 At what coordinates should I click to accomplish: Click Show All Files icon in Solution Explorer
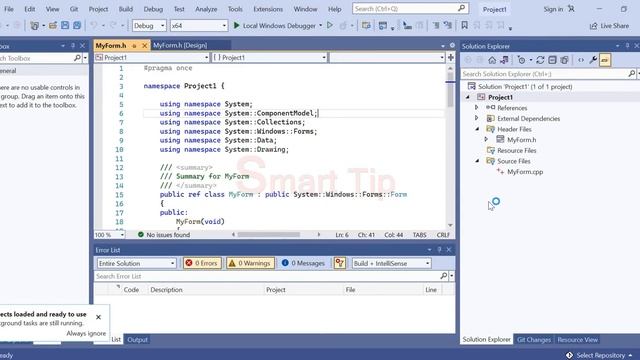564,60
